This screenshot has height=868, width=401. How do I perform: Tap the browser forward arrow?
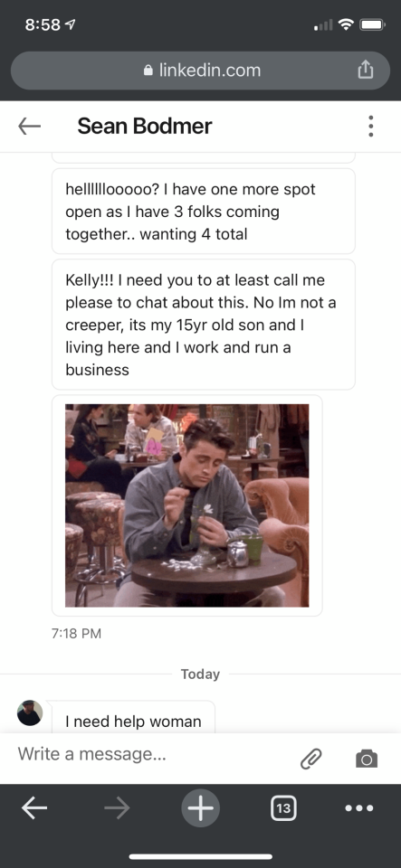click(x=117, y=808)
